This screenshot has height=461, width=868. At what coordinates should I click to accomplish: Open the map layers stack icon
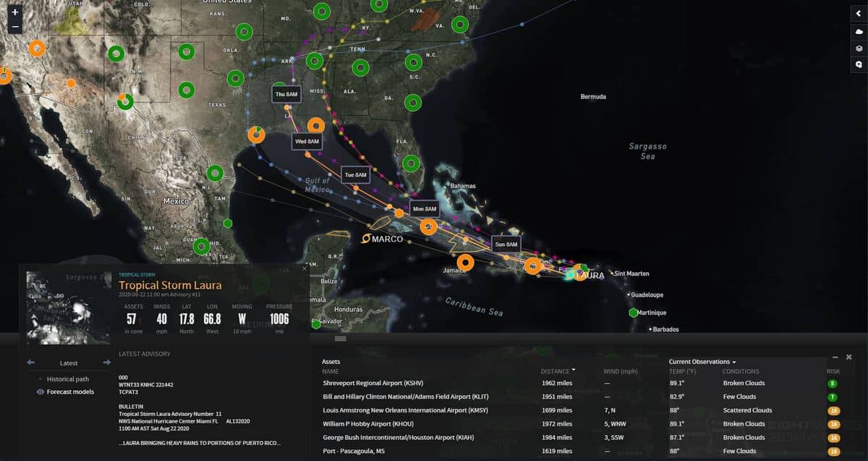859,48
